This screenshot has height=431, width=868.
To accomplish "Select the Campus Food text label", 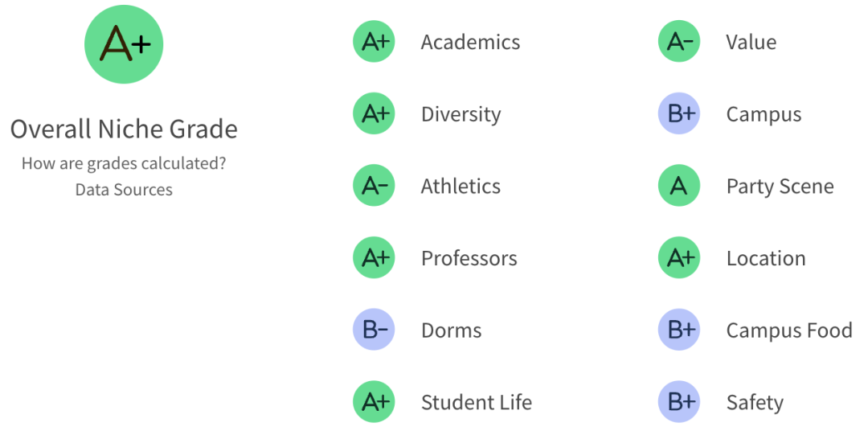I will [x=789, y=330].
